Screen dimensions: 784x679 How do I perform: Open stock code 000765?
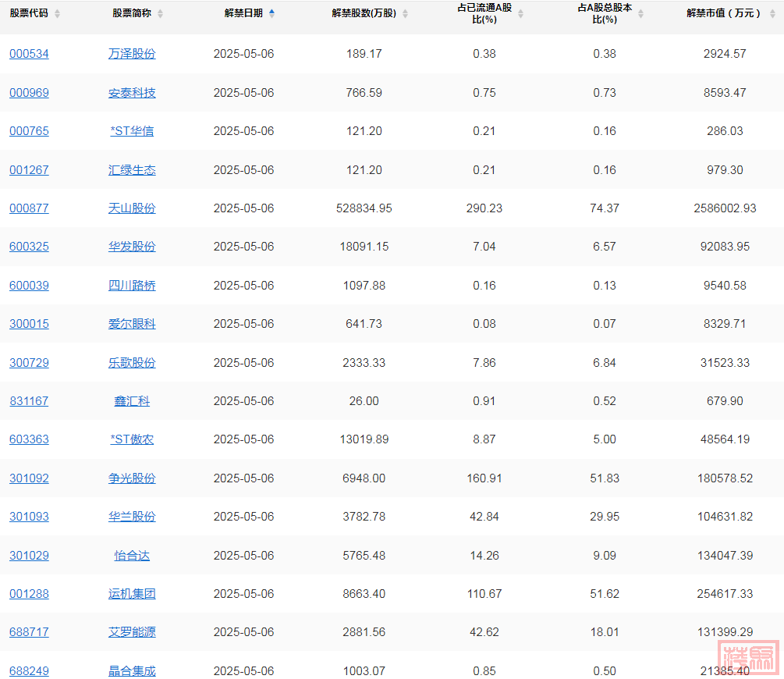(x=29, y=131)
